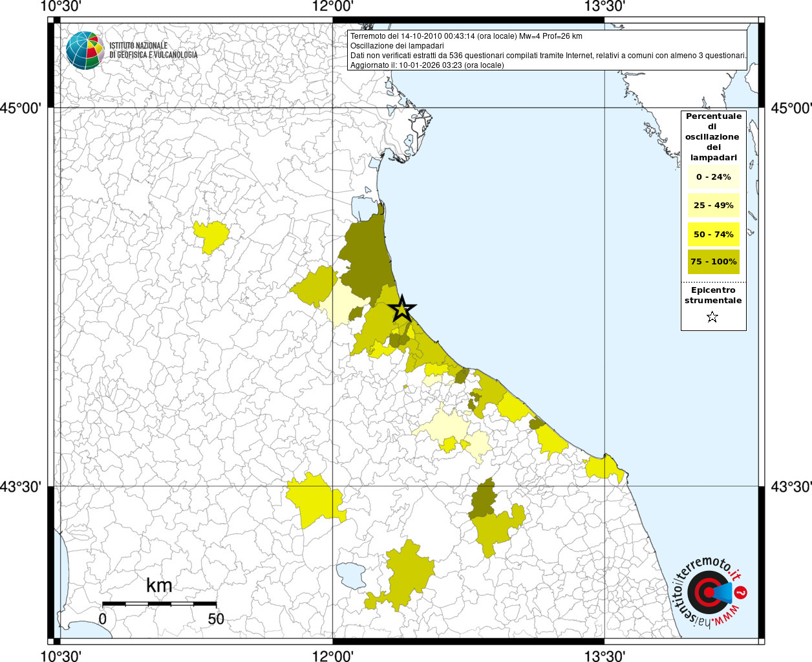Image resolution: width=812 pixels, height=662 pixels.
Task: Click the INGV globe logo
Action: point(85,50)
